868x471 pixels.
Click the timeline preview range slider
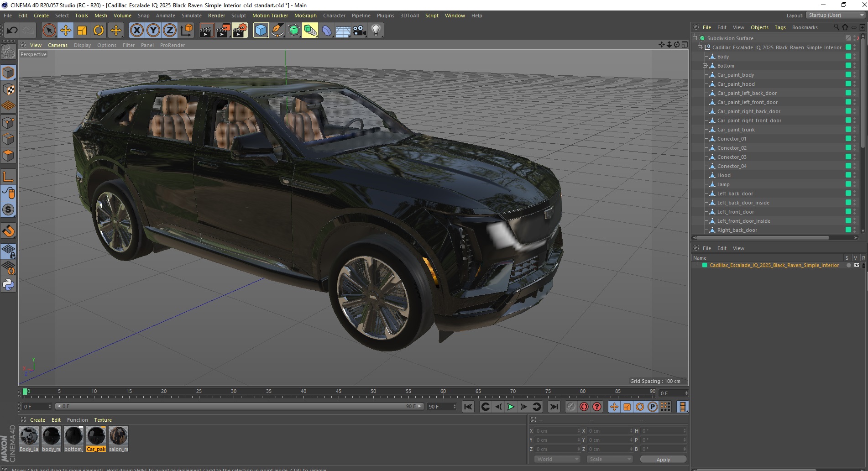coord(240,406)
